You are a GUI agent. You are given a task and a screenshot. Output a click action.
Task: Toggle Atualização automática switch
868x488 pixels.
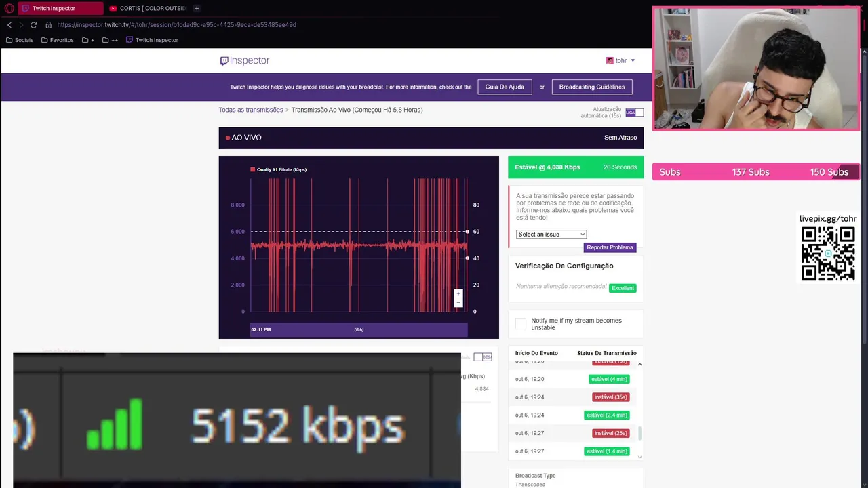[635, 113]
